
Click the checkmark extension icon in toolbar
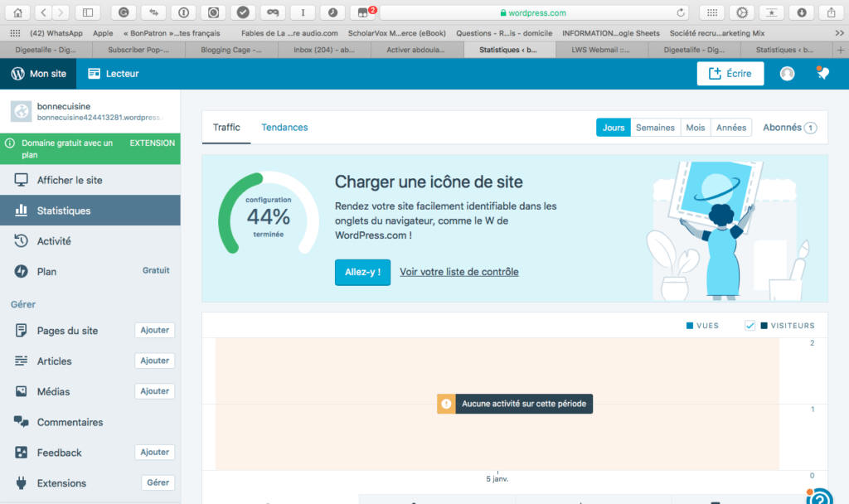pos(243,12)
